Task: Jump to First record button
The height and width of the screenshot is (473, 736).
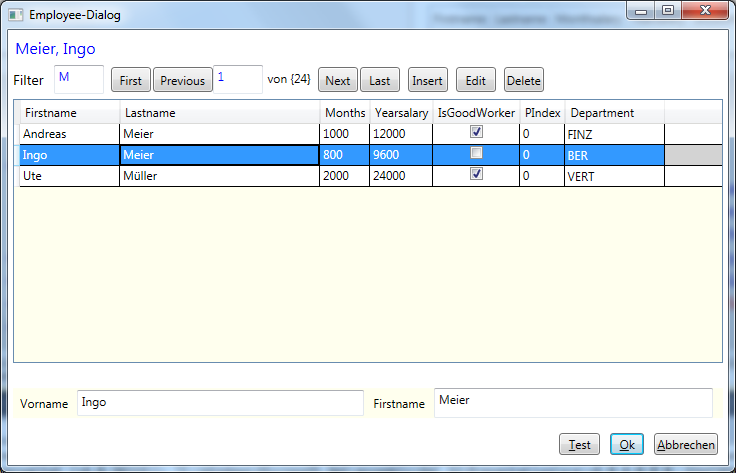Action: (x=131, y=81)
